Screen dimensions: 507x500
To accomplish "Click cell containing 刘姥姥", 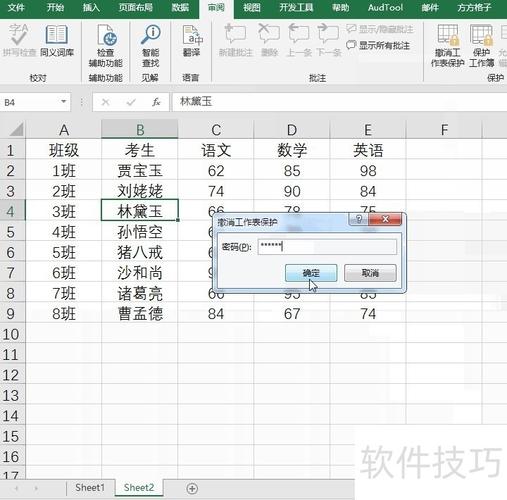I will [x=140, y=191].
